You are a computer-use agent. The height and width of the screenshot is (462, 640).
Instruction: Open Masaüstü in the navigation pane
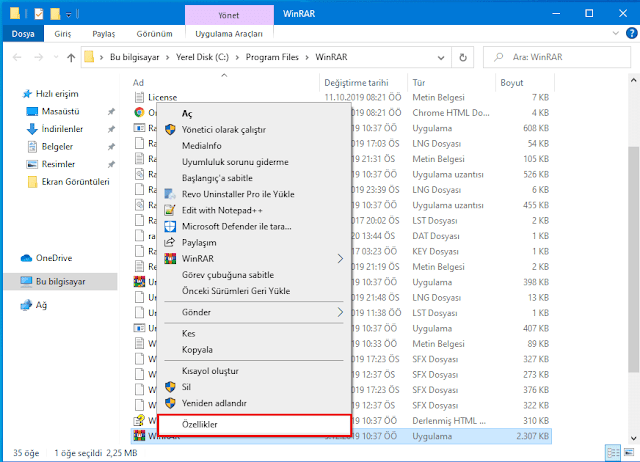tap(60, 111)
